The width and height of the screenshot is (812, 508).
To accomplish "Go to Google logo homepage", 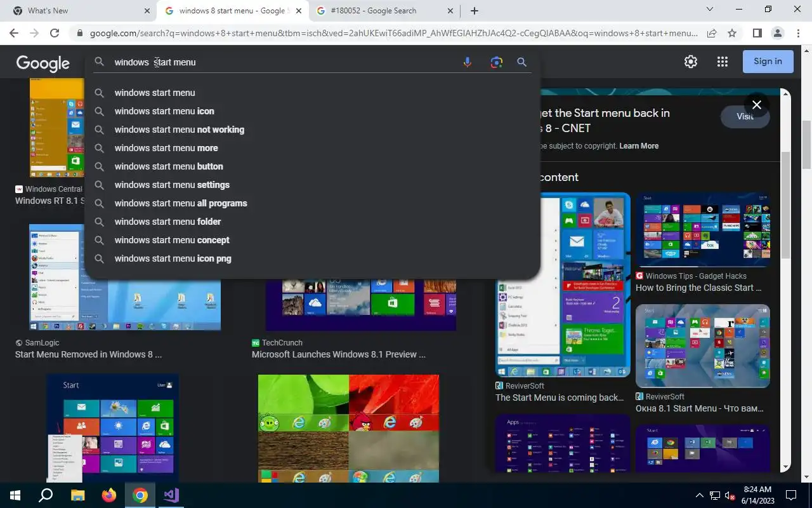I will click(x=43, y=63).
